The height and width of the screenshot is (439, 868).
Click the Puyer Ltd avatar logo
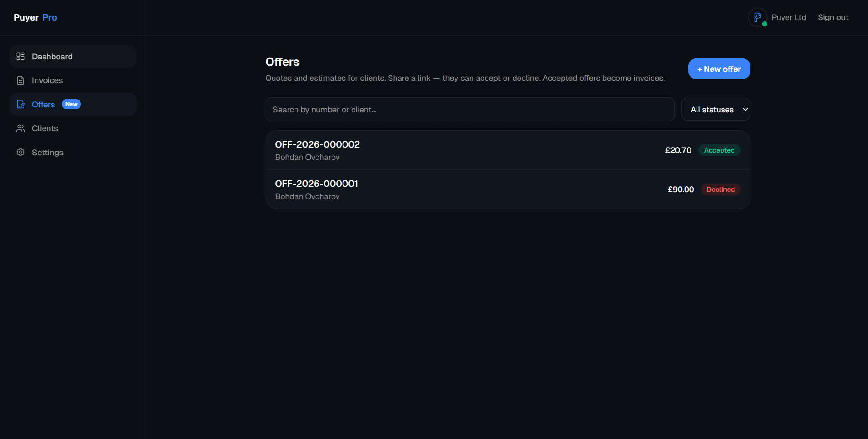tap(757, 17)
